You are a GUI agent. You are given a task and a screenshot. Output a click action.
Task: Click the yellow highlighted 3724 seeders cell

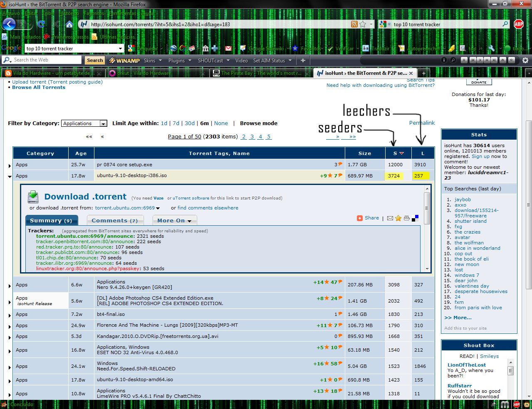[394, 176]
